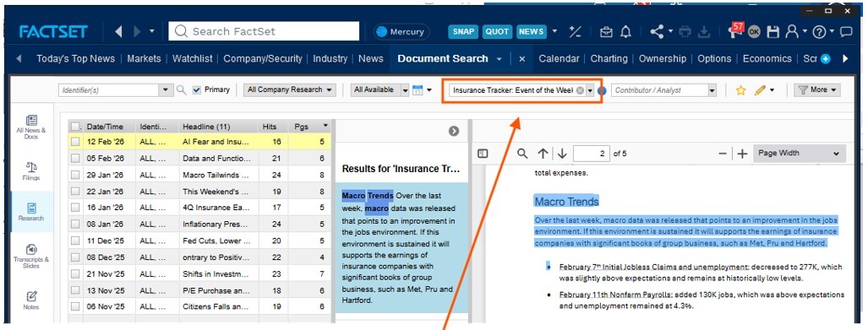This screenshot has height=330, width=868.
Task: Open the More filters dropdown
Action: pos(817,90)
